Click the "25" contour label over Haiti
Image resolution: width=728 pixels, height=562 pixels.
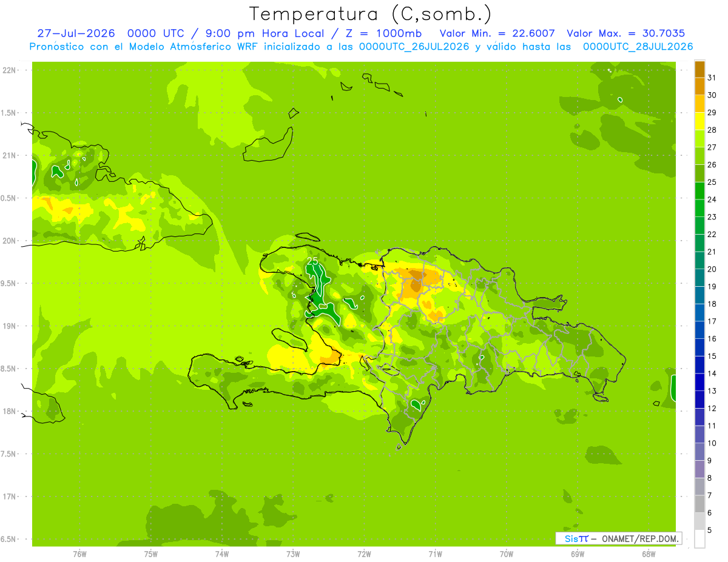point(313,261)
